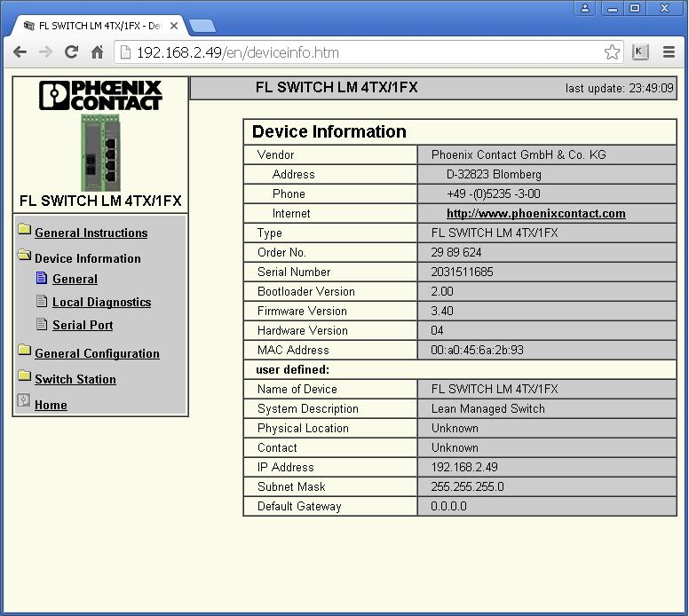The width and height of the screenshot is (689, 616).
Task: Expand the Switch Station folder
Action: (75, 379)
